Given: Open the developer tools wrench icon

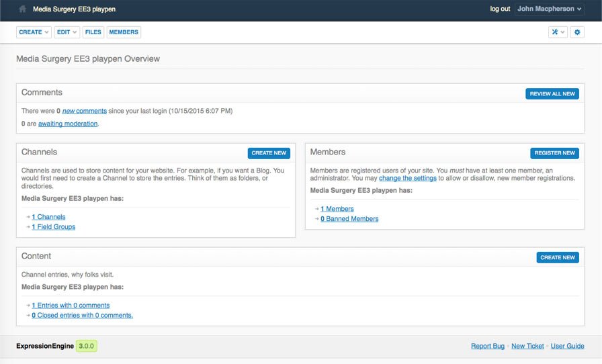Looking at the screenshot, I should point(558,32).
